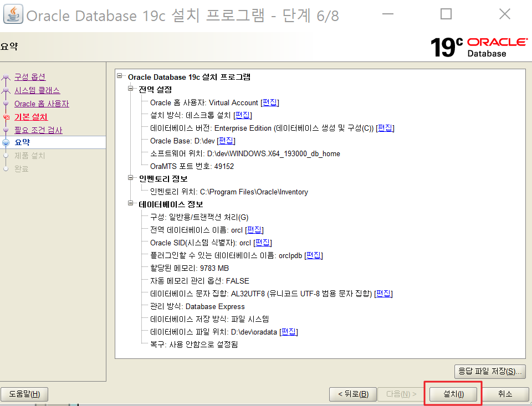The width and height of the screenshot is (532, 406).
Task: Return to the 기본 설치 step
Action: point(31,117)
